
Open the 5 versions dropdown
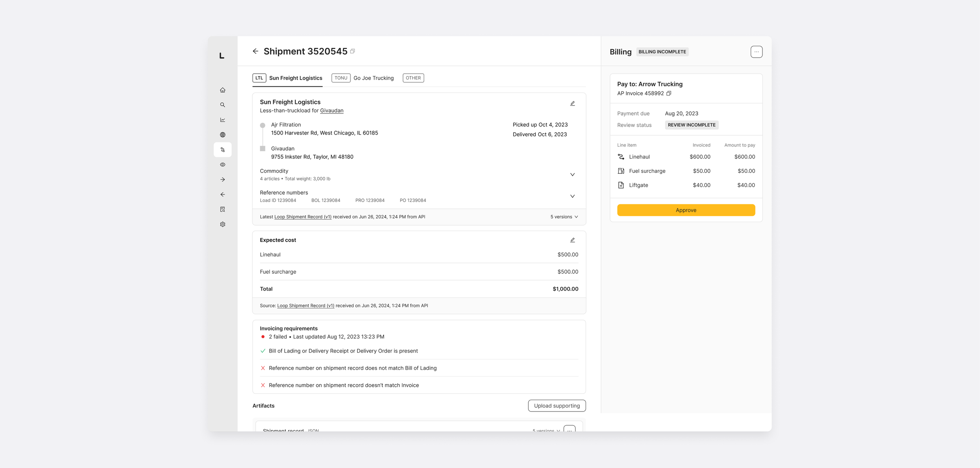click(564, 217)
